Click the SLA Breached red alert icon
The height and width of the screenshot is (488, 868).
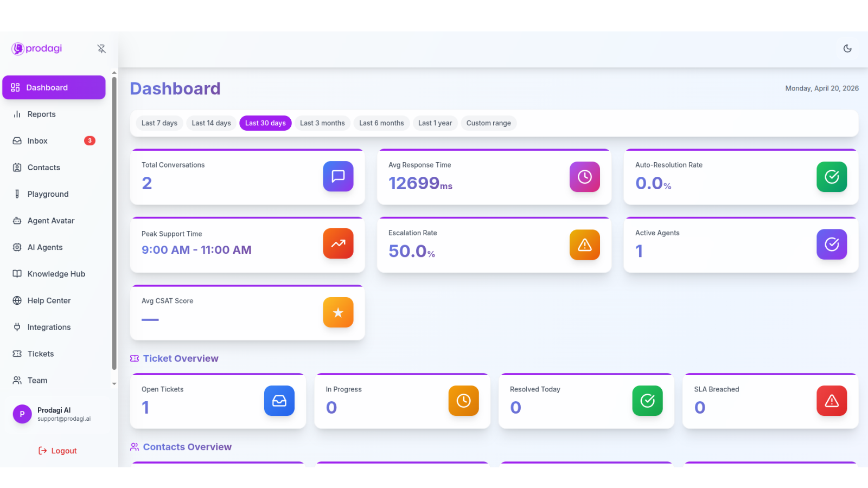coord(832,401)
